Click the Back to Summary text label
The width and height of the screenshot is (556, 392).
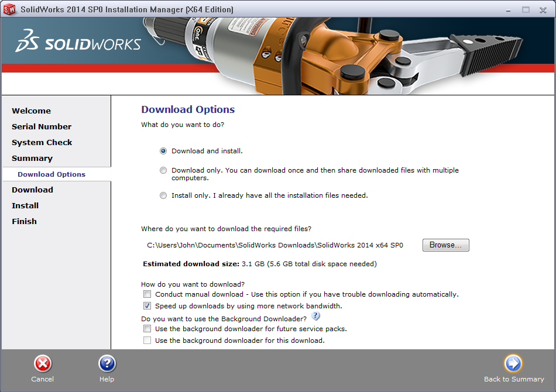pyautogui.click(x=514, y=379)
